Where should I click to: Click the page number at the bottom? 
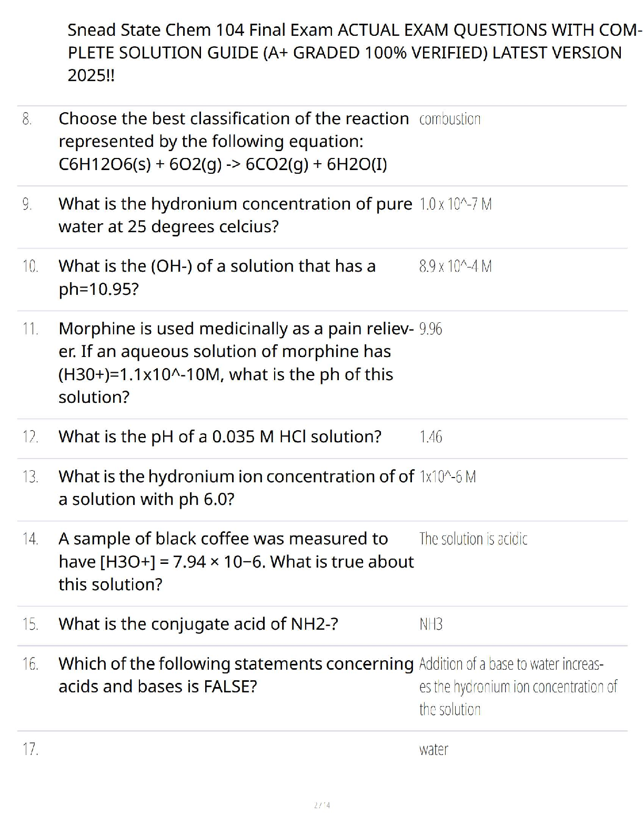click(x=322, y=805)
